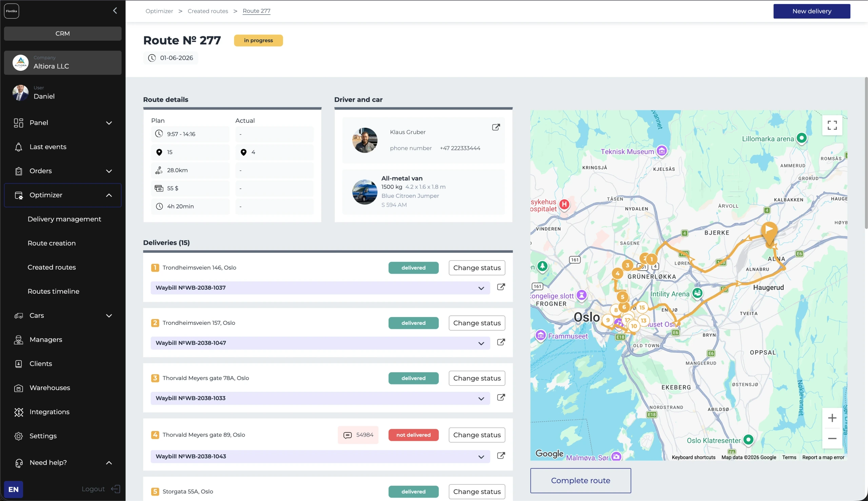Screen dimensions: 868x501
Task: Click Teknisk Museum map marker
Action: click(x=662, y=151)
